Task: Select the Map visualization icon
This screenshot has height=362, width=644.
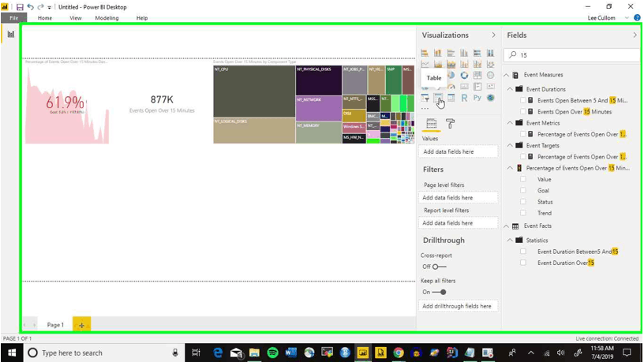Action: pos(490,75)
